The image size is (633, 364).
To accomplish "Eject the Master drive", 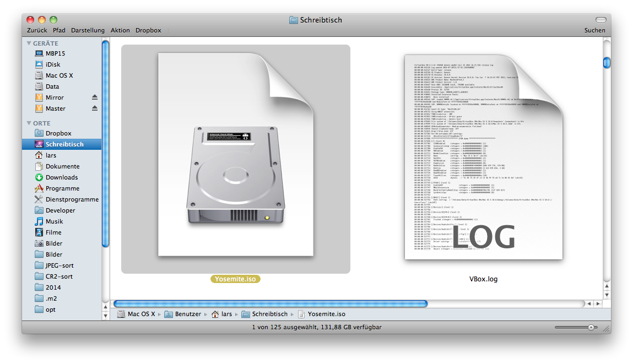I will point(94,108).
